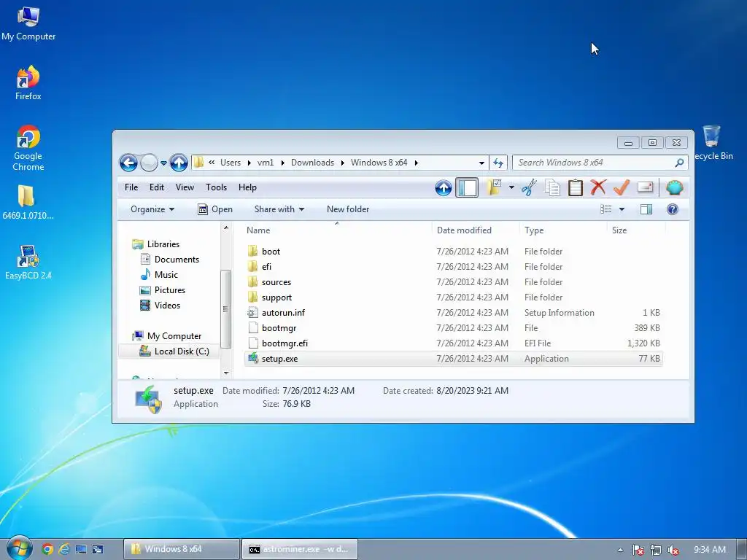The height and width of the screenshot is (560, 747).
Task: Click the New folder button
Action: (348, 209)
